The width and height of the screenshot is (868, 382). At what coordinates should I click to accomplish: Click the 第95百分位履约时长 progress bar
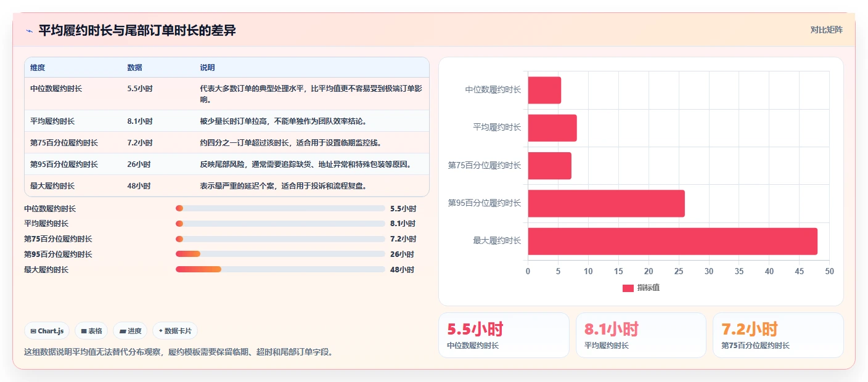pos(280,254)
